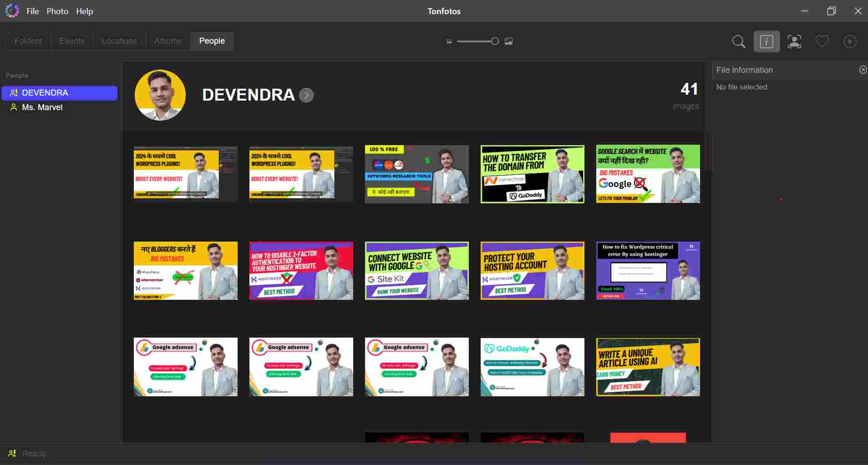Select Ms. Marvel in the People list
Viewport: 868px width, 465px height.
click(x=42, y=107)
